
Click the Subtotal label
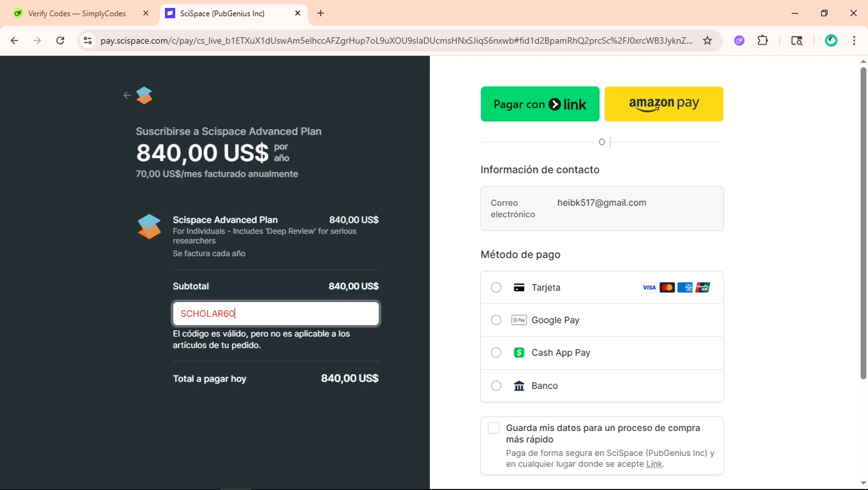point(191,286)
